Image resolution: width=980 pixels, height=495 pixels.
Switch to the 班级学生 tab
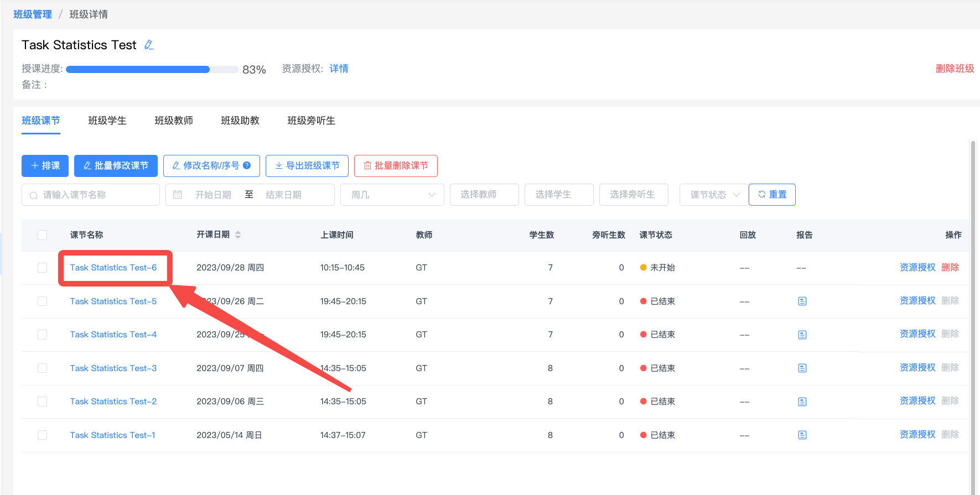point(107,121)
